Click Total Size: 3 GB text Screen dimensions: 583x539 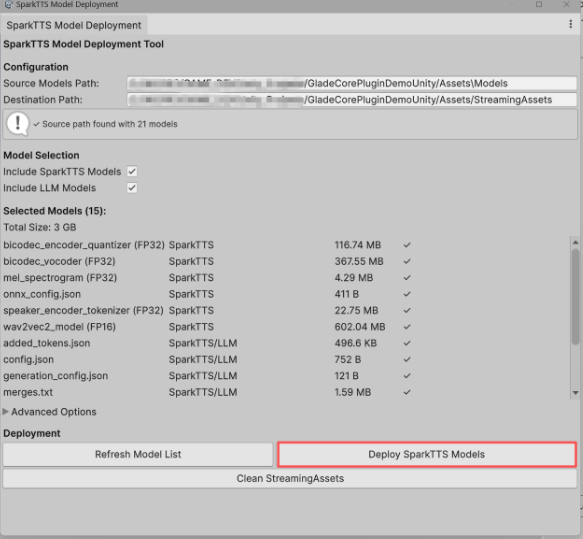40,227
